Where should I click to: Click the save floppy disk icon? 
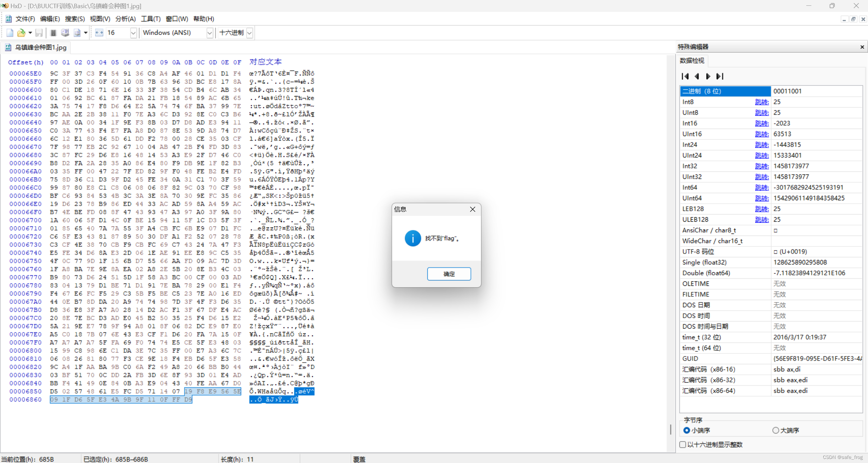point(39,33)
